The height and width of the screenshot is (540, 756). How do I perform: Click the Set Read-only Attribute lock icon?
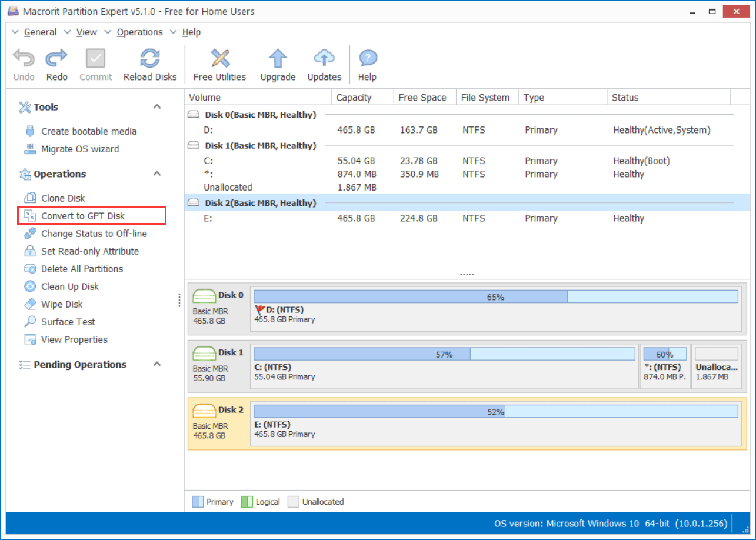point(30,251)
